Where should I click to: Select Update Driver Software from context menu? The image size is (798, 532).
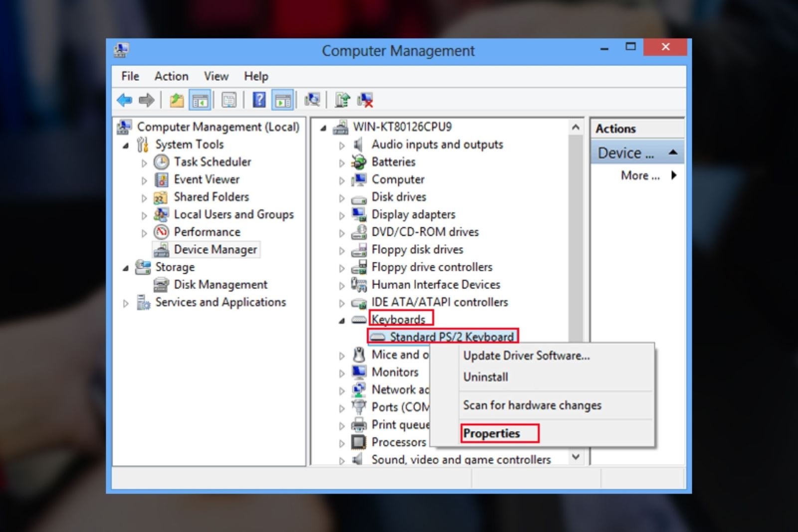pyautogui.click(x=526, y=355)
